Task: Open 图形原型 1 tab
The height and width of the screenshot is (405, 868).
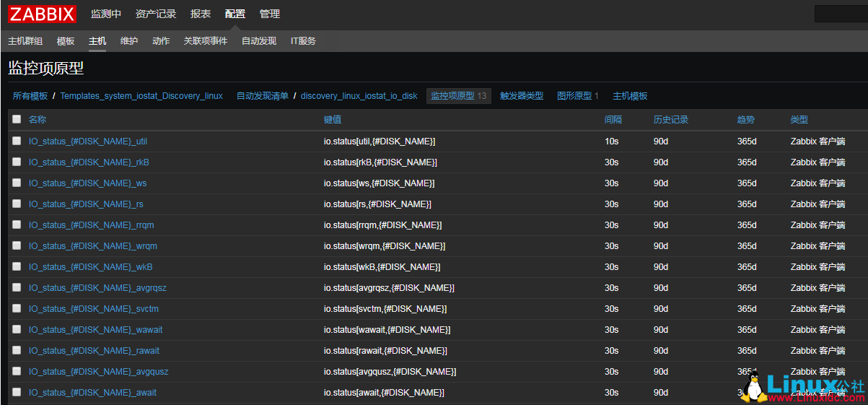Action: (x=578, y=96)
